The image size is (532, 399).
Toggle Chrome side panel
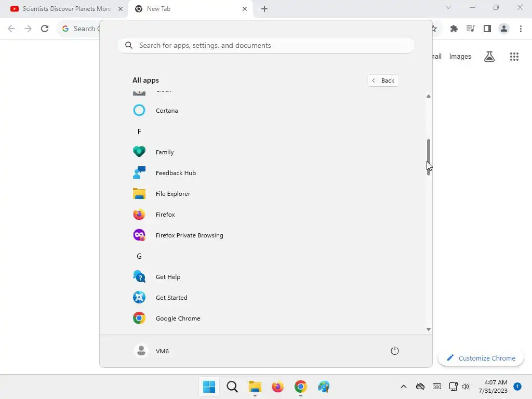pos(487,29)
